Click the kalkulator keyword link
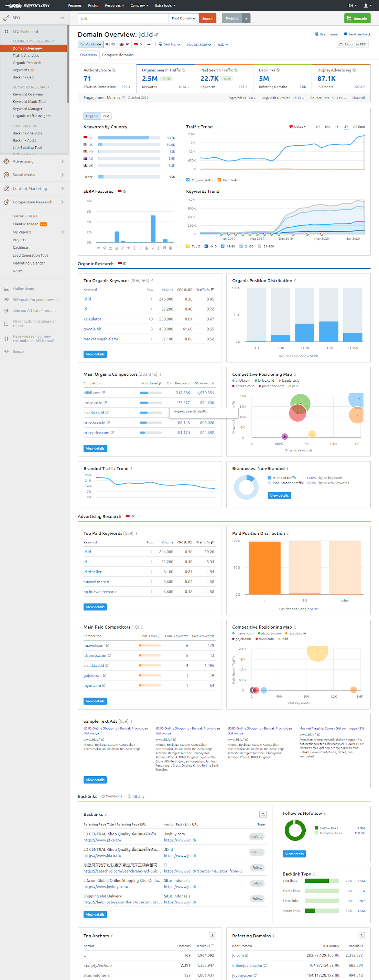 tap(93, 319)
